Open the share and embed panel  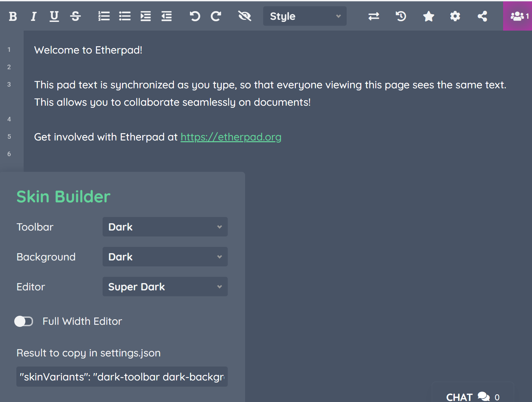click(482, 16)
